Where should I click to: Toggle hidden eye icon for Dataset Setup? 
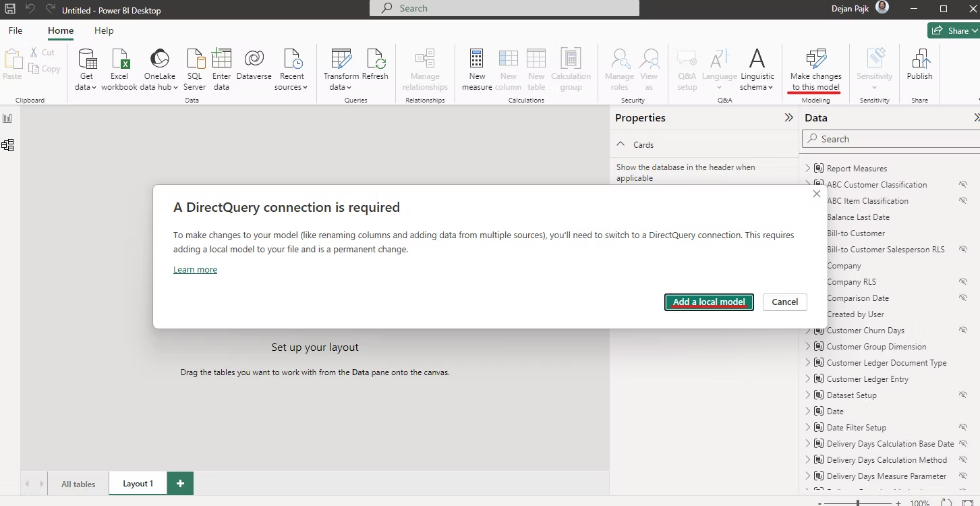pos(963,395)
